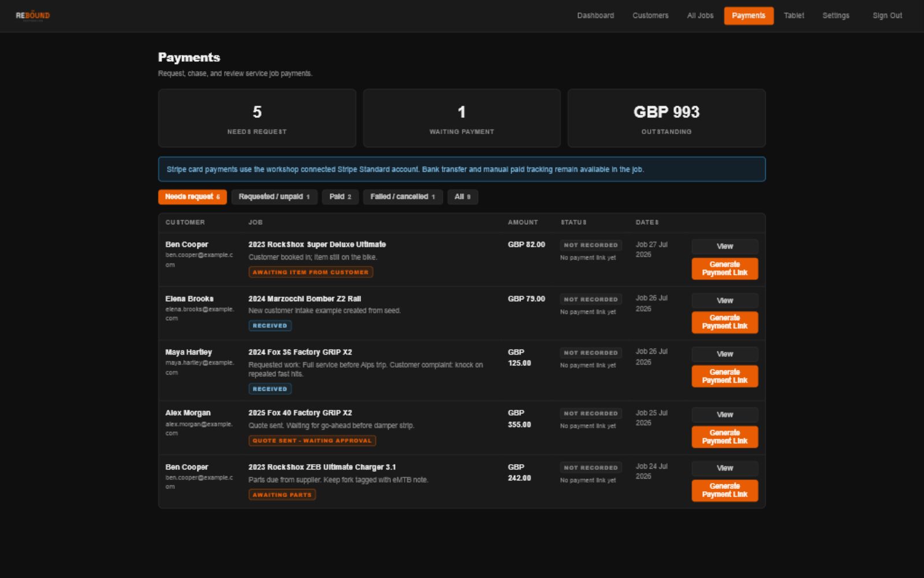Image resolution: width=924 pixels, height=578 pixels.
Task: Click the GBP 355.00 amount
Action: tap(519, 418)
